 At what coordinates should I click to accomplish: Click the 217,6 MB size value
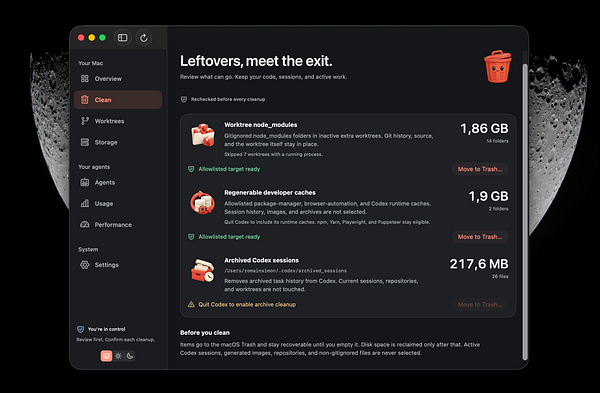click(479, 264)
